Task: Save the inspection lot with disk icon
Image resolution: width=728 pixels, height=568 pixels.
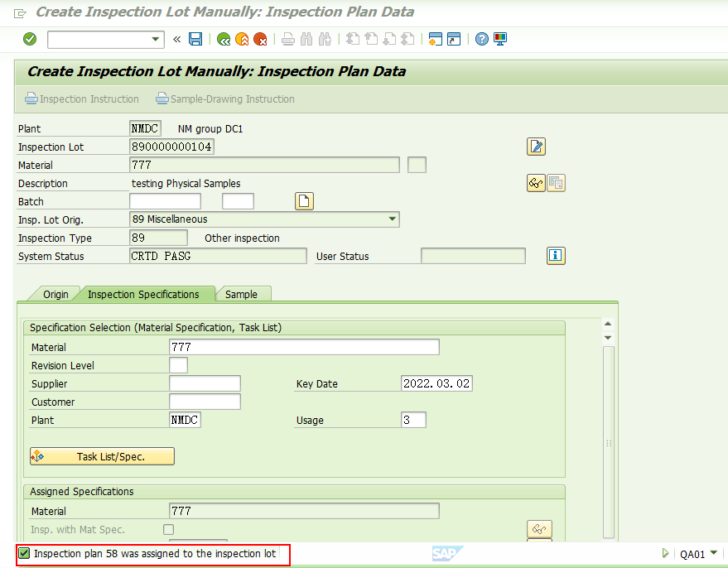Action: point(195,39)
